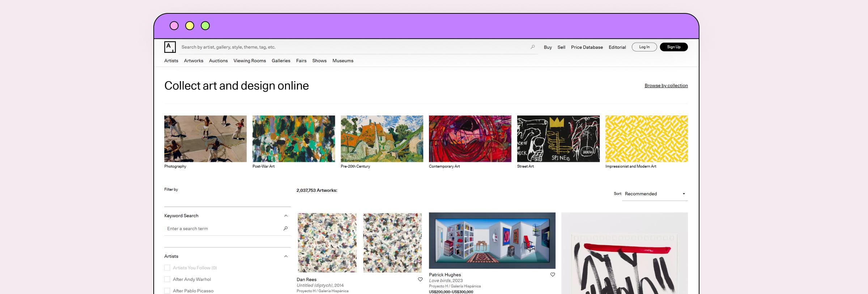
Task: Open the Sort Recommended dropdown
Action: 655,194
